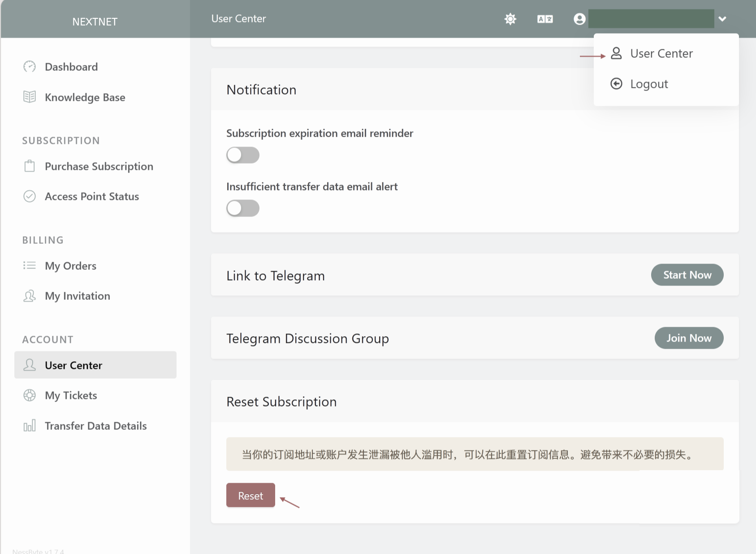Screen dimensions: 756x554
Task: Click the ACCOUNT section label
Action: click(x=48, y=340)
